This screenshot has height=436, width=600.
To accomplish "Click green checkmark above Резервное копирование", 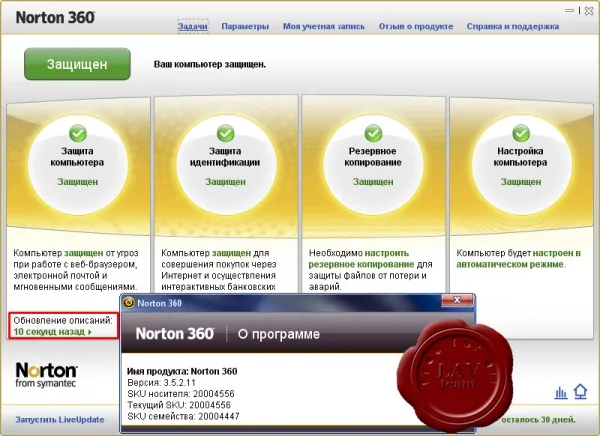I will [x=373, y=133].
